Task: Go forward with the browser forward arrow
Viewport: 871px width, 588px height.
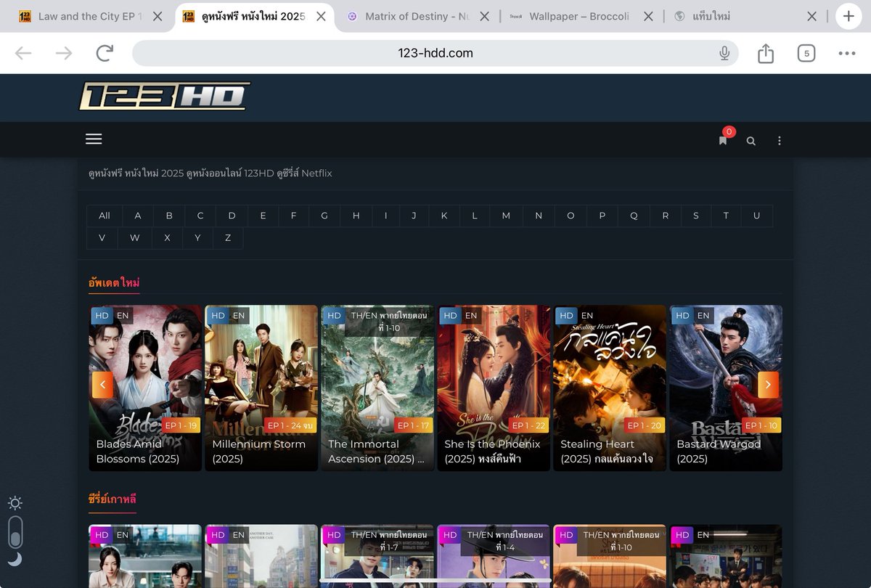Action: tap(64, 53)
